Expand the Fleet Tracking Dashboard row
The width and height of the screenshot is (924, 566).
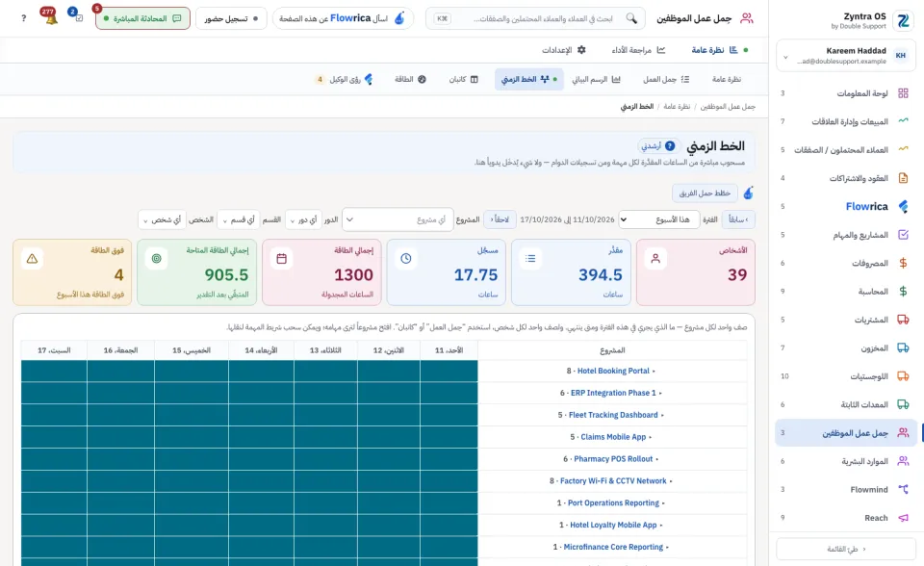click(x=662, y=415)
